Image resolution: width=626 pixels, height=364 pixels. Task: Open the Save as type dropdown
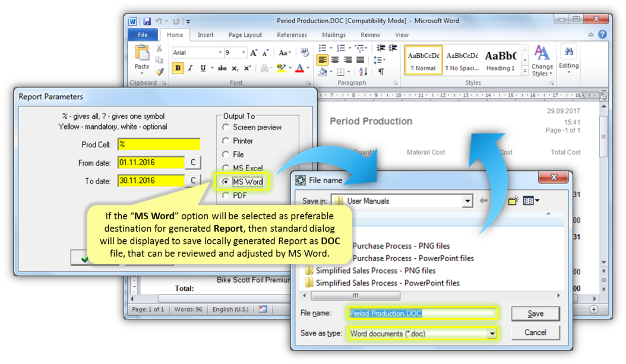coord(492,333)
